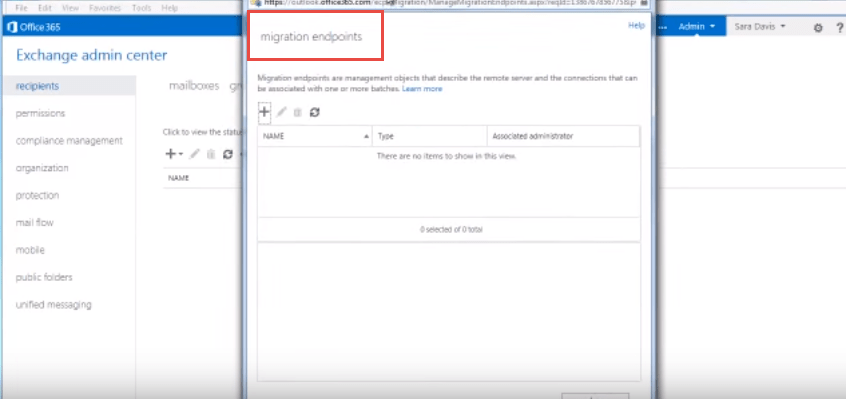Viewport: 846px width, 399px height.
Task: Open the Help menu in browser
Action: tap(169, 8)
